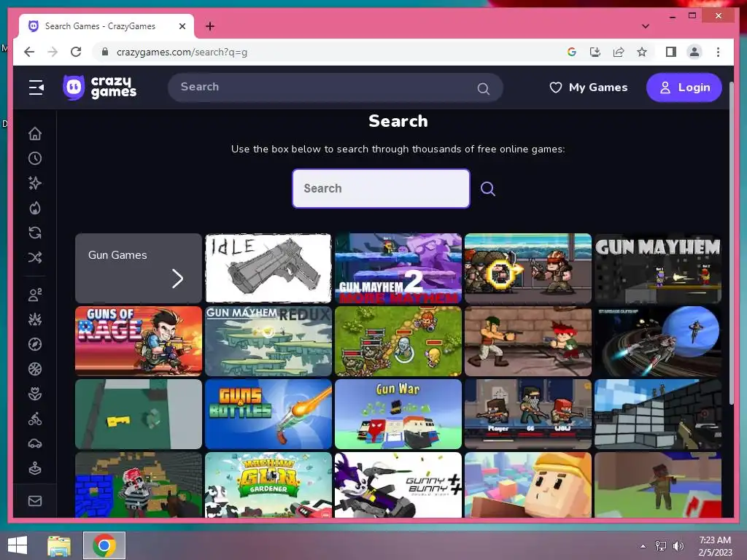This screenshot has height=560, width=747.
Task: Open the Gun Mayhem game thumbnail
Action: tap(658, 268)
